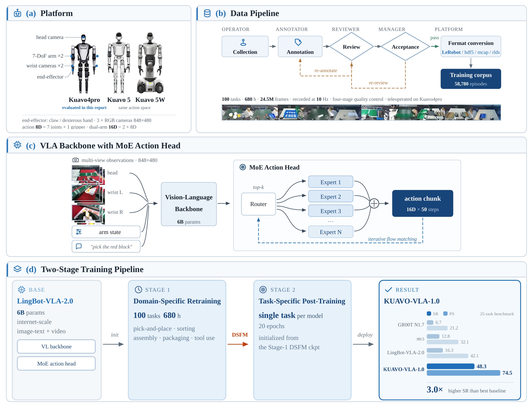This screenshot has width=532, height=404.
Task: Click the "re-annotate" label
Action: (326, 70)
